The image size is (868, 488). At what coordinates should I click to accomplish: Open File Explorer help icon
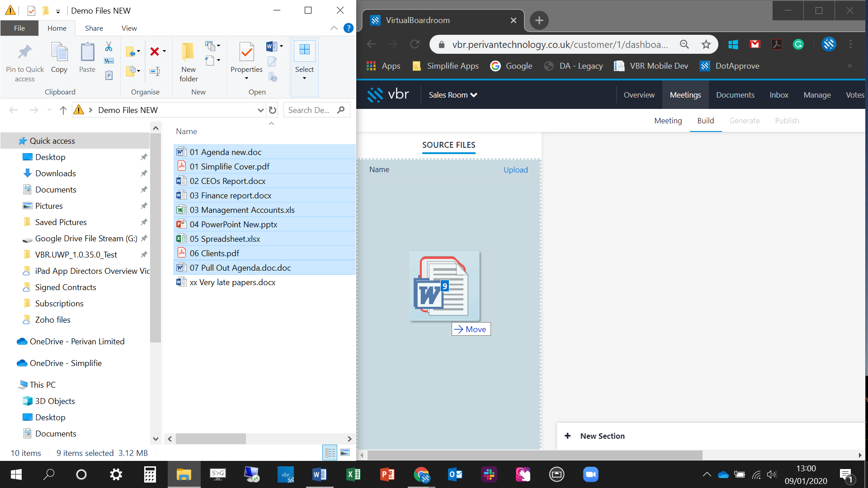(x=348, y=28)
